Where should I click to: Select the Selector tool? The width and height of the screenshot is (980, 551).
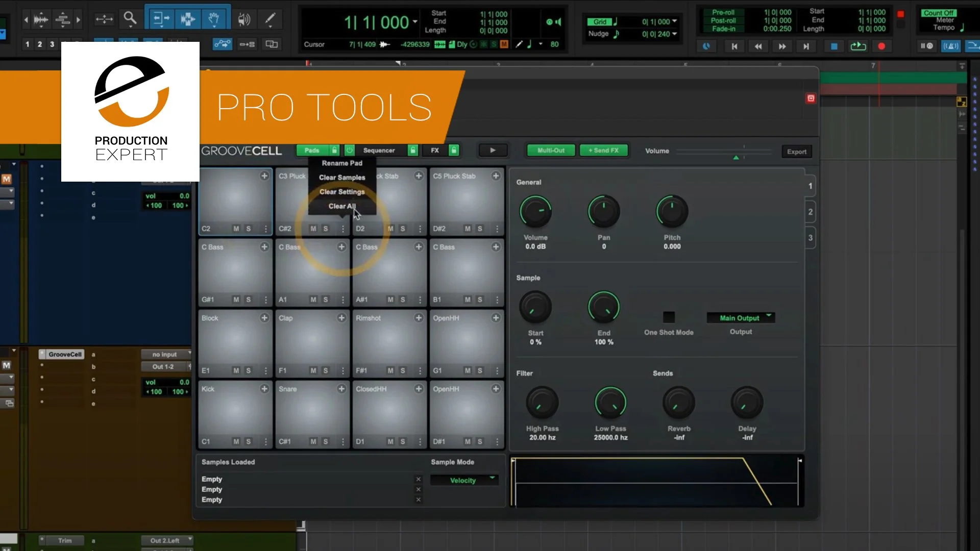click(x=188, y=19)
